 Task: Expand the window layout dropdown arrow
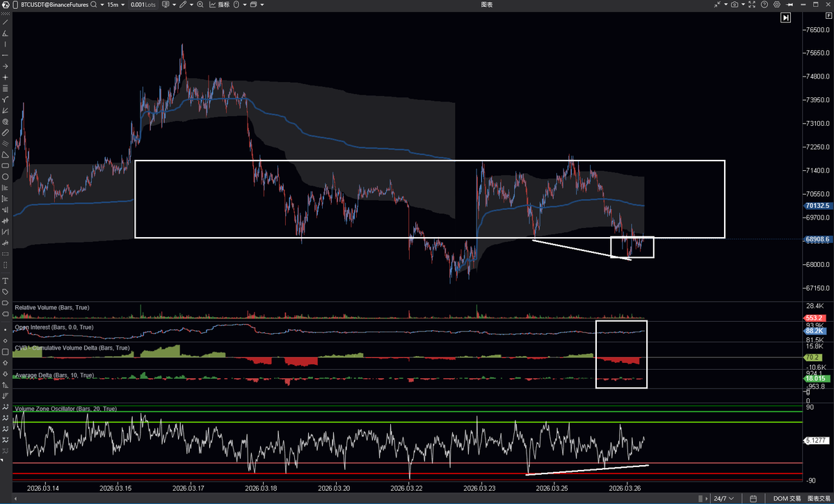click(x=262, y=5)
